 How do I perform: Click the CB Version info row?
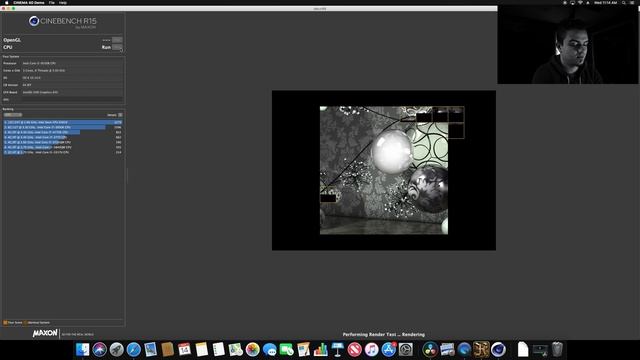[x=63, y=85]
